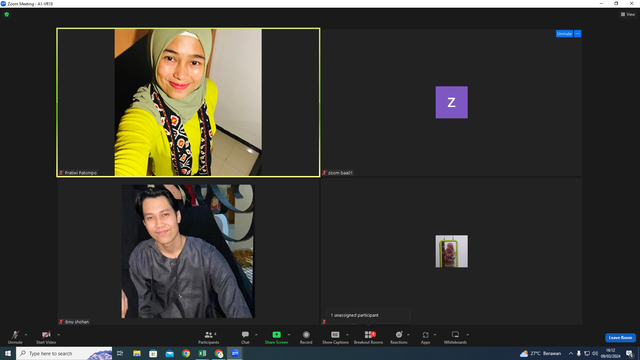Open Microsoft Store from the taskbar
This screenshot has width=640, height=360.
tap(153, 353)
